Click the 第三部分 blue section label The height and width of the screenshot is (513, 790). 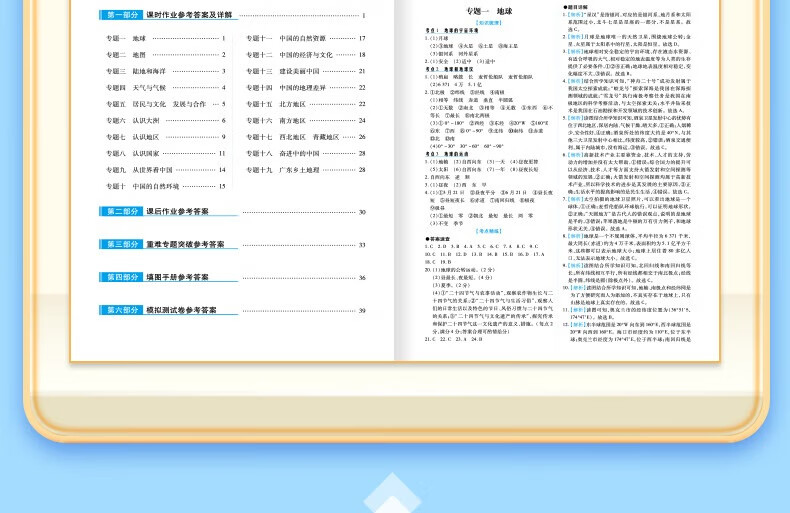120,244
